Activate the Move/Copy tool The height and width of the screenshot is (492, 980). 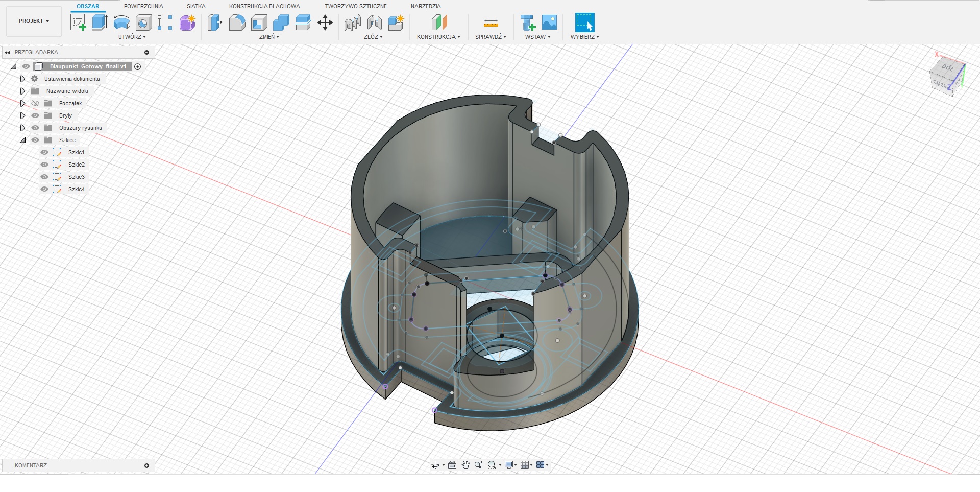325,22
